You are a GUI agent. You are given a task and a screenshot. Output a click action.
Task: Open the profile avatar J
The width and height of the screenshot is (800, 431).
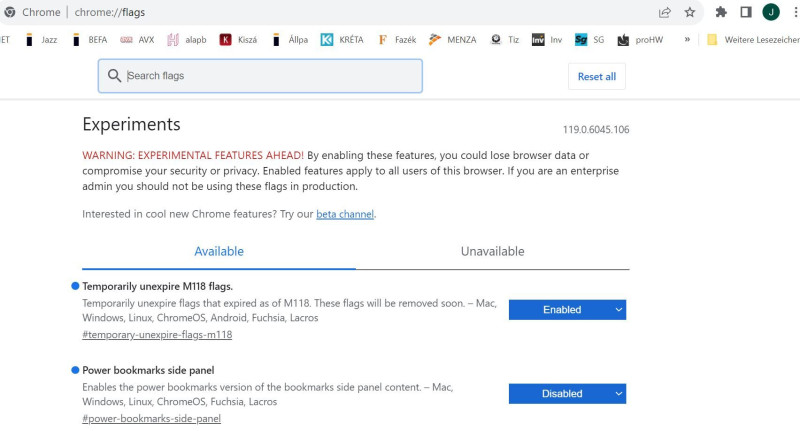click(x=771, y=12)
